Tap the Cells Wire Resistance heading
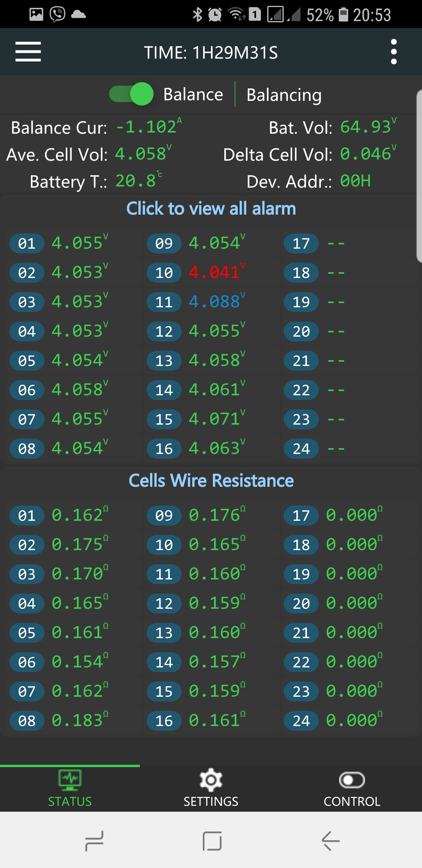 pos(211,481)
